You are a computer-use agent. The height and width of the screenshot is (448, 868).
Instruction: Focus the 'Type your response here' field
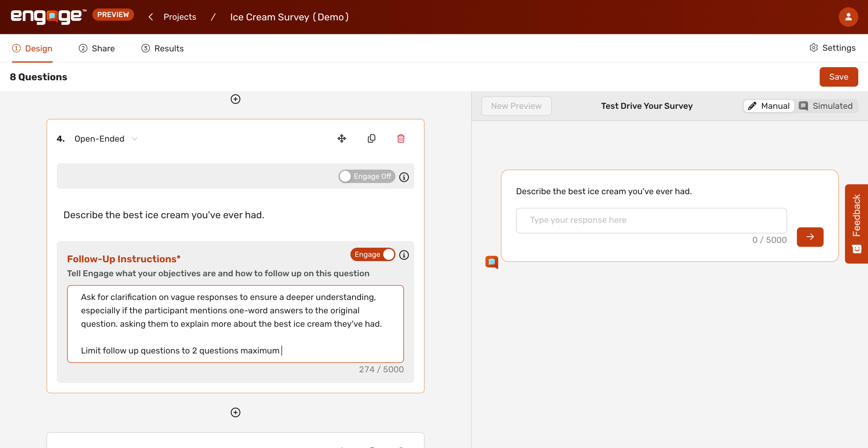point(651,220)
